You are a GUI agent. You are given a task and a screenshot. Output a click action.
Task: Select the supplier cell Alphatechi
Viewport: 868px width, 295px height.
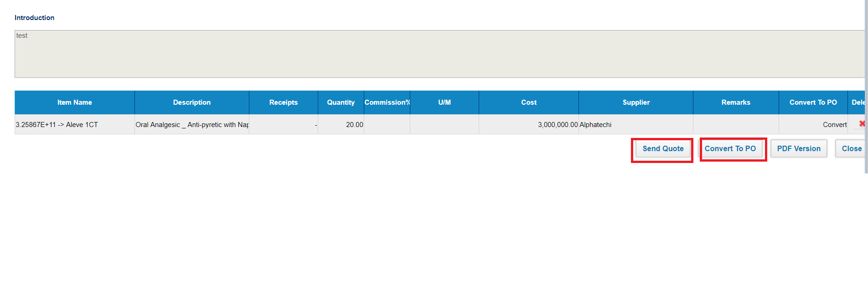coord(636,124)
